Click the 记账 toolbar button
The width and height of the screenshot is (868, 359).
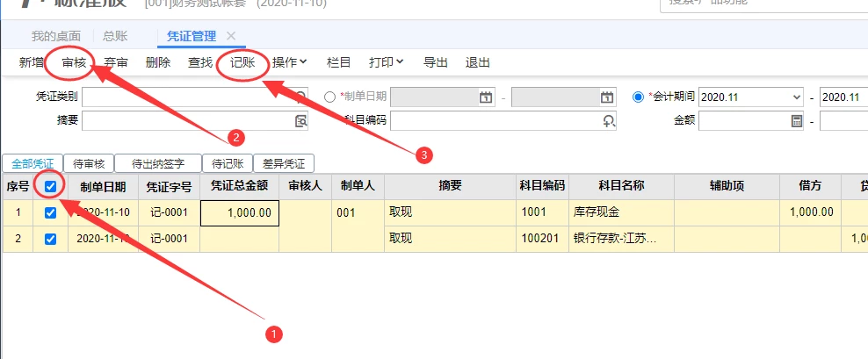[242, 62]
